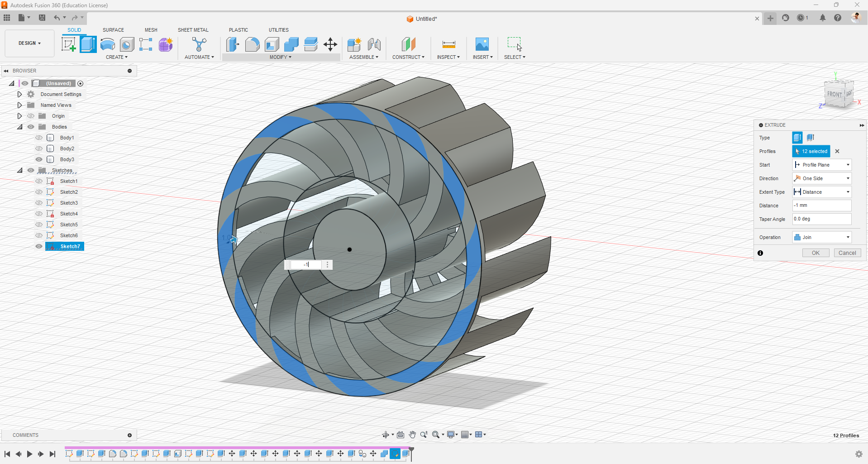The width and height of the screenshot is (868, 464).
Task: Open the Help menu icon
Action: (x=838, y=18)
